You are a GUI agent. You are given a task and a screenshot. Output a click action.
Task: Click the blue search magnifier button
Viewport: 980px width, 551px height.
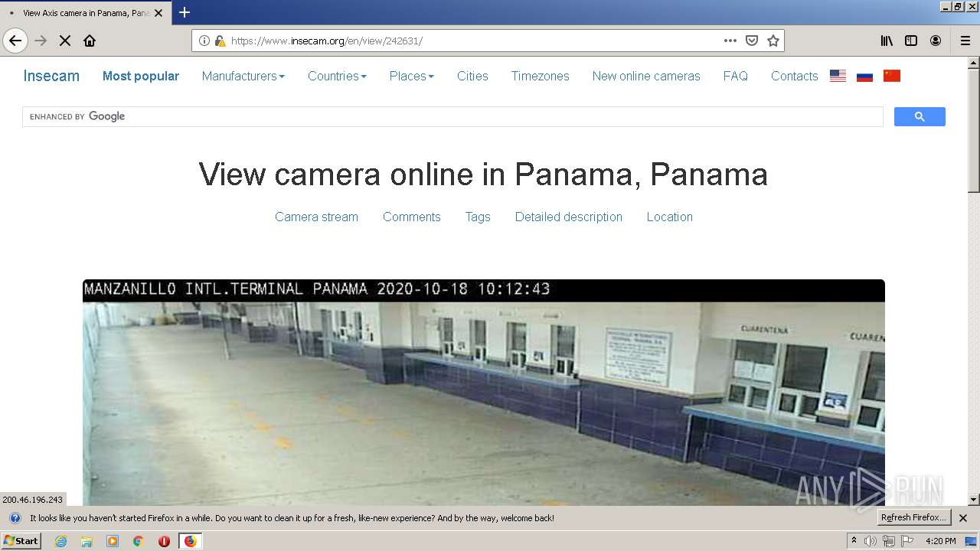point(920,116)
